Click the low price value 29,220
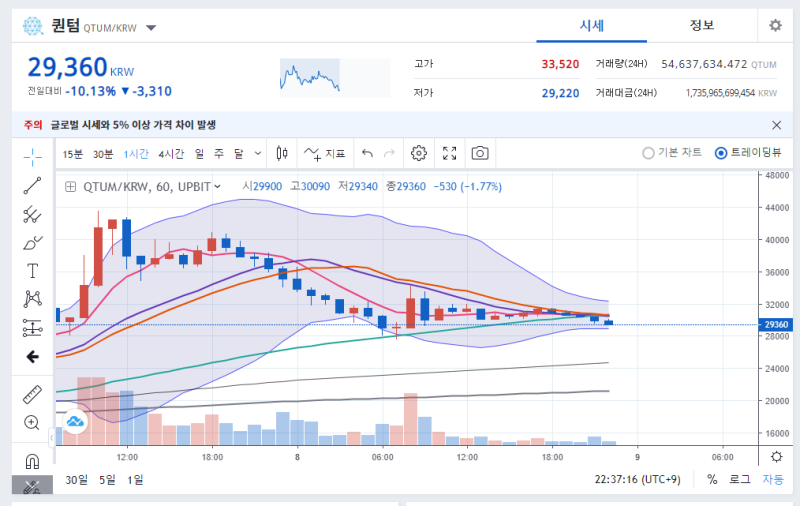The image size is (800, 506). point(560,93)
